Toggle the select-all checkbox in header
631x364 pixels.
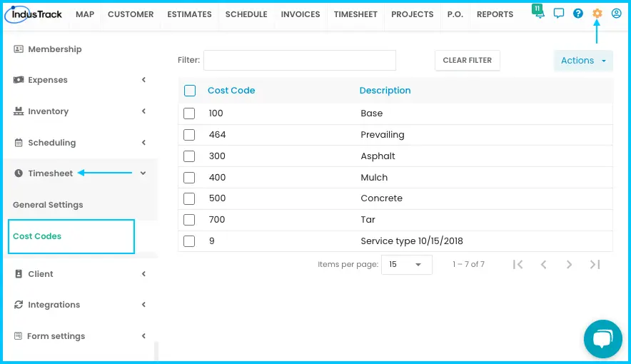(x=190, y=91)
